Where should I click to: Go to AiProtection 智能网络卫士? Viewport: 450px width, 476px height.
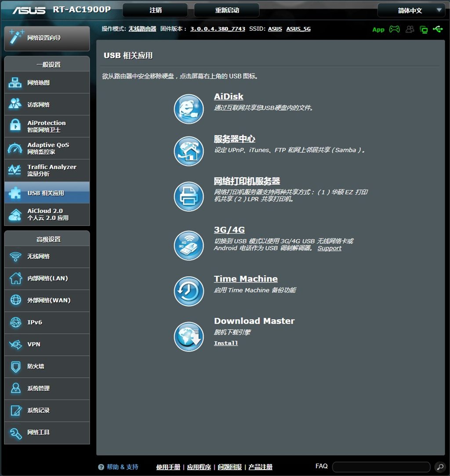[47, 126]
